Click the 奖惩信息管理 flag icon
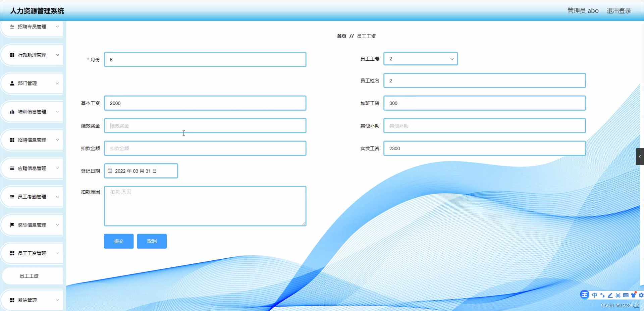The image size is (644, 311). click(x=11, y=225)
